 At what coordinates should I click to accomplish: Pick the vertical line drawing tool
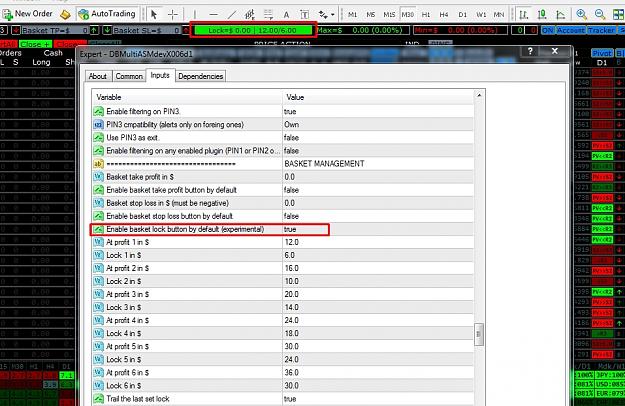(x=195, y=15)
